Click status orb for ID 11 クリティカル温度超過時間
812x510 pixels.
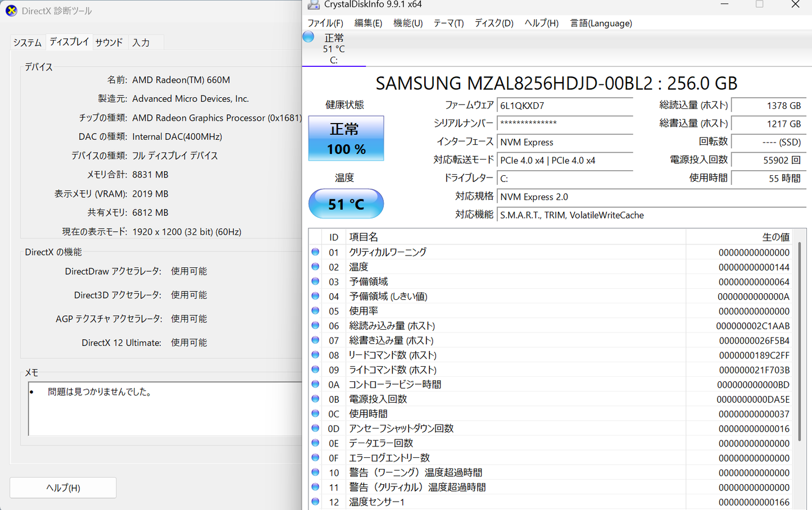(315, 486)
